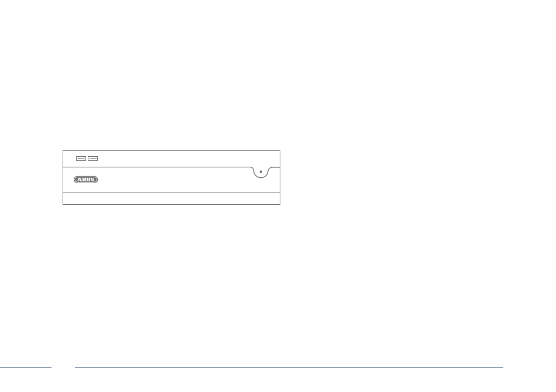Click the long blue footer line
This screenshot has width=556, height=392.
click(x=289, y=367)
